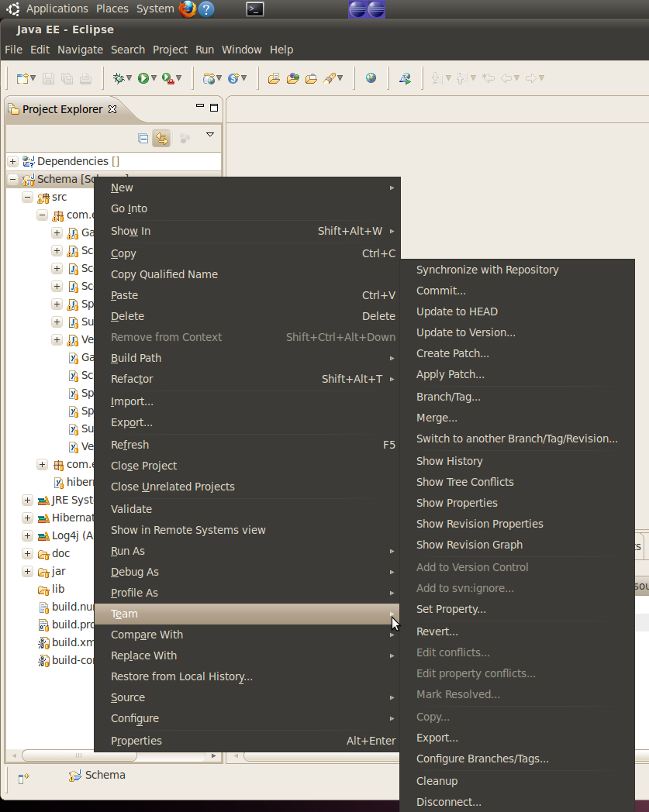Select Switch to another Branch/Tag/Revision...
Image resolution: width=649 pixels, height=812 pixels.
517,439
